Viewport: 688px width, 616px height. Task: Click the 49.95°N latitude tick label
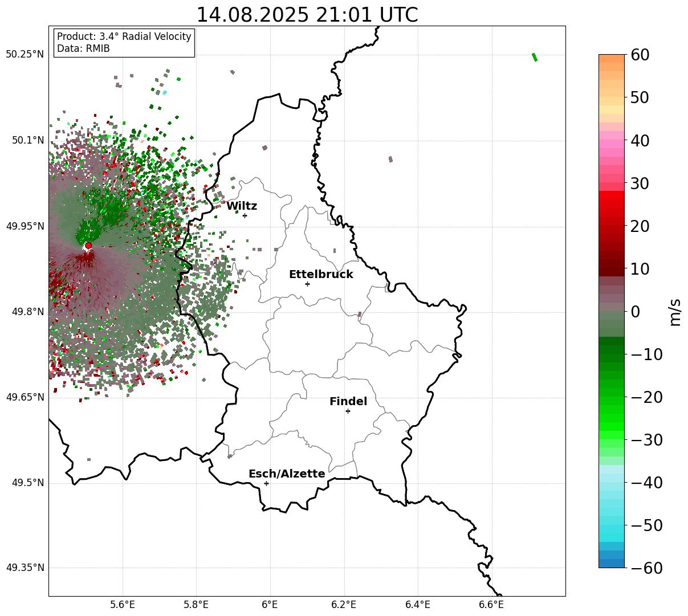click(25, 226)
